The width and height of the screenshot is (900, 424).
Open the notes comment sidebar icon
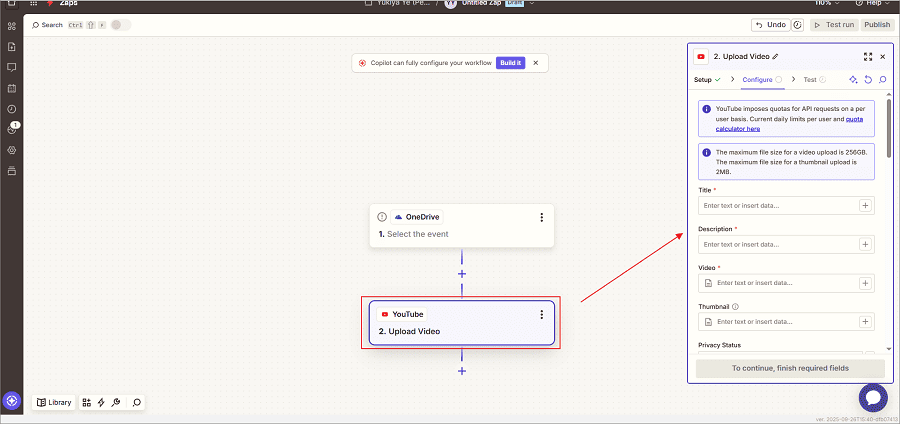coord(11,67)
